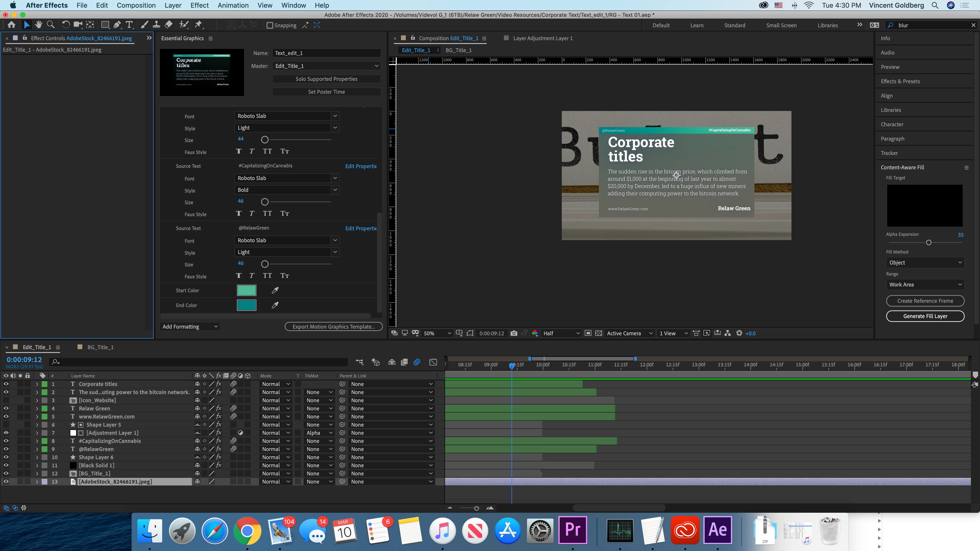
Task: Select the Pen tool in toolbar
Action: pos(117,25)
